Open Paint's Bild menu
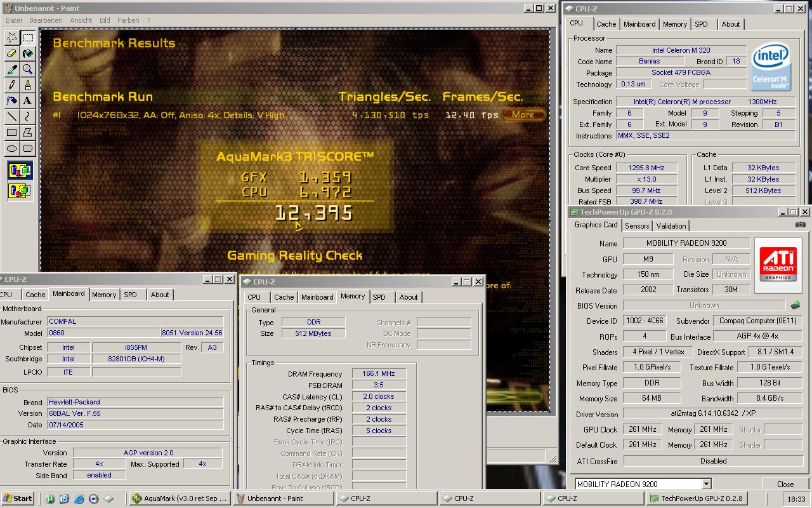The height and width of the screenshot is (508, 812). tap(105, 20)
